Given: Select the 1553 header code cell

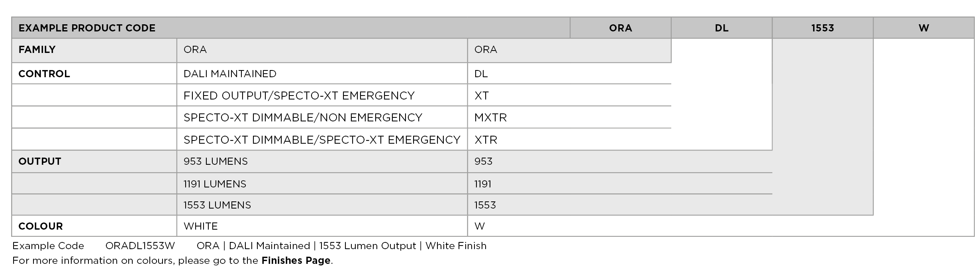Looking at the screenshot, I should [823, 28].
